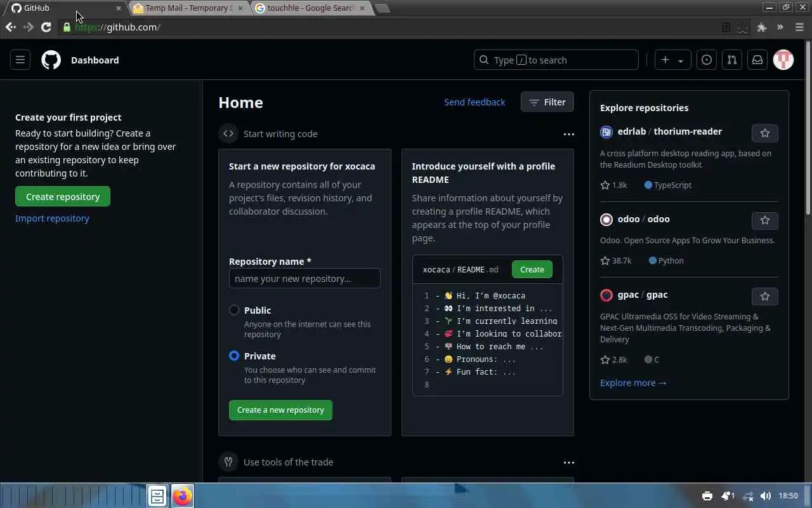Star the gpac/gpac repository

(x=765, y=296)
